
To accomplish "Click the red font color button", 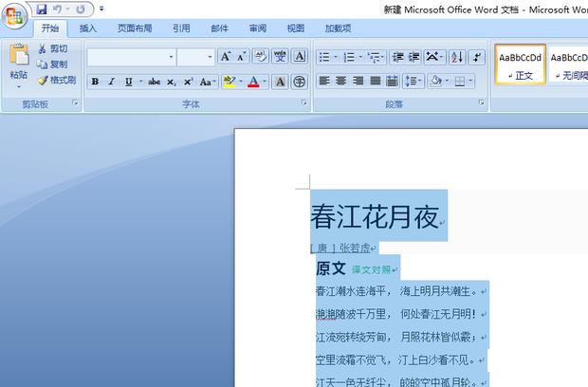I will (252, 83).
